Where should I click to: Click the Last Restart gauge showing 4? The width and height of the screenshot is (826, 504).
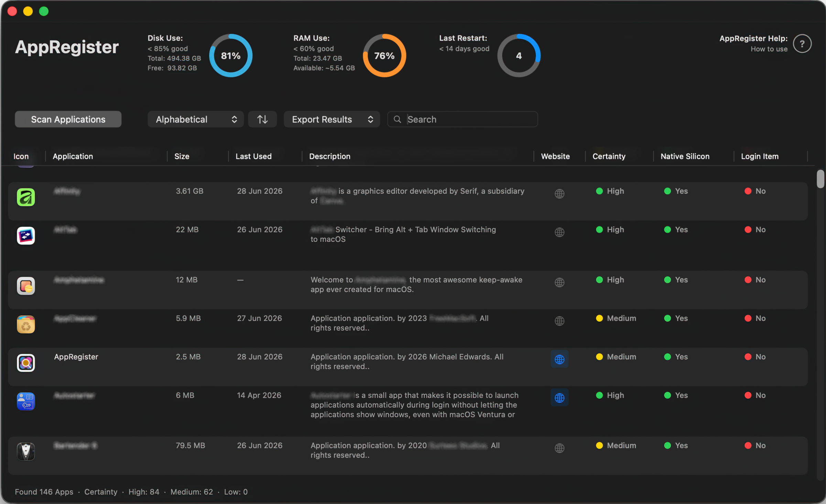click(x=519, y=55)
